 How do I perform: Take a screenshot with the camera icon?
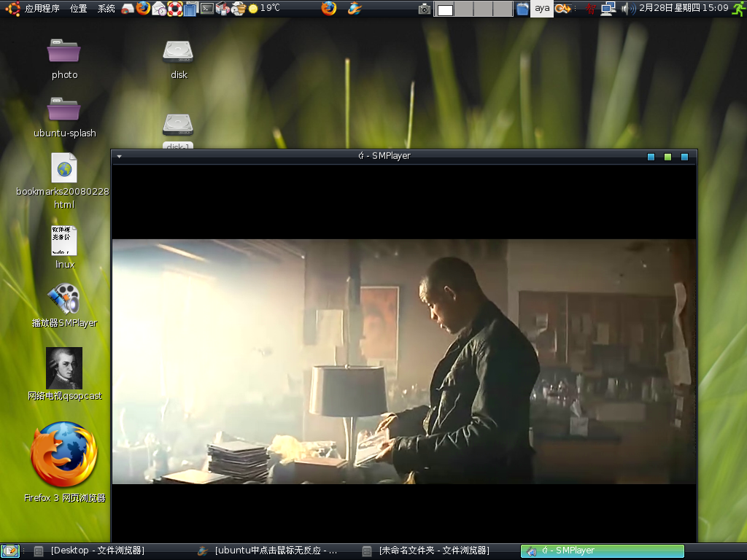tap(424, 9)
